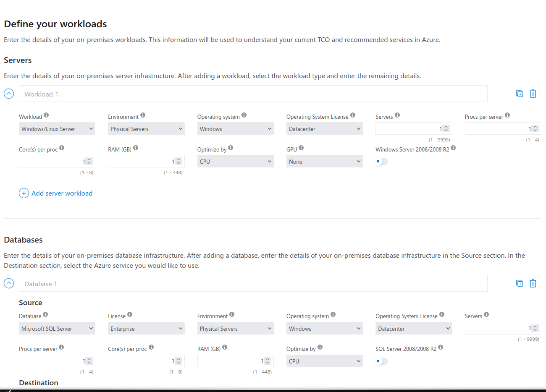
Task: Collapse the Database 1 section
Action: 9,283
